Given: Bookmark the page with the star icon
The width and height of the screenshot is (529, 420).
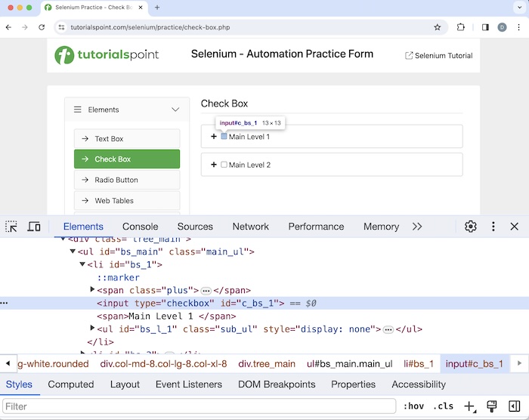Looking at the screenshot, I should 437,27.
